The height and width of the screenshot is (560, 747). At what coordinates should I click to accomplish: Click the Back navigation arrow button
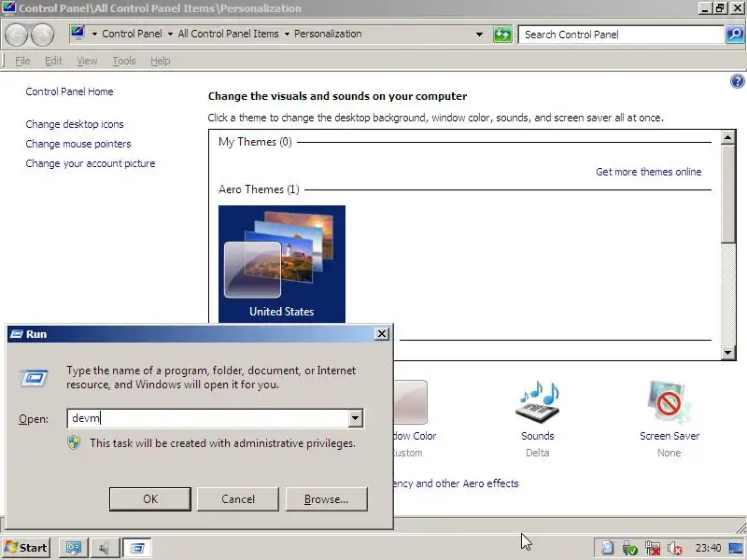(x=16, y=35)
